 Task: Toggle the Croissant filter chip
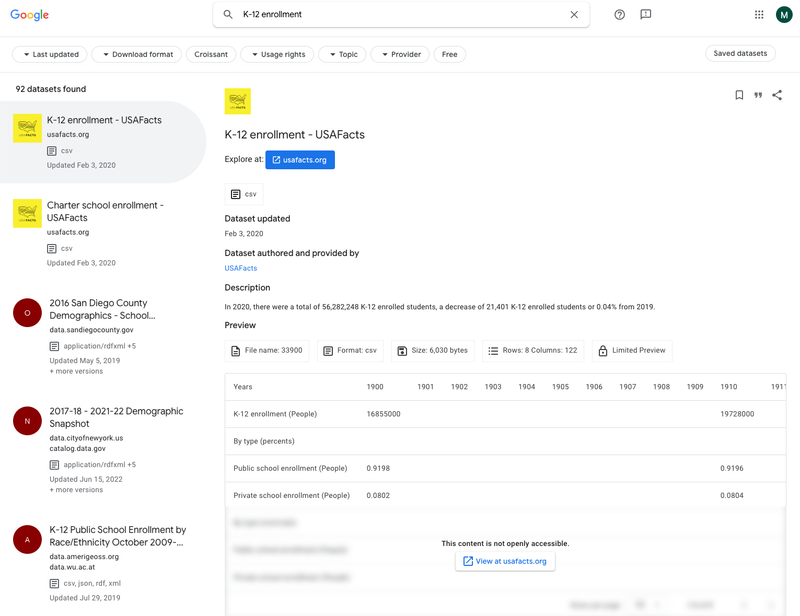point(211,54)
